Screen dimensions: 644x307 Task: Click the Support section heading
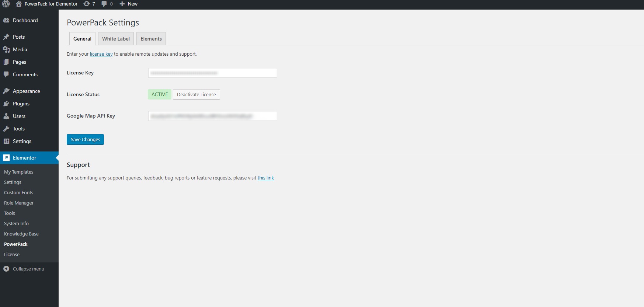tap(78, 165)
